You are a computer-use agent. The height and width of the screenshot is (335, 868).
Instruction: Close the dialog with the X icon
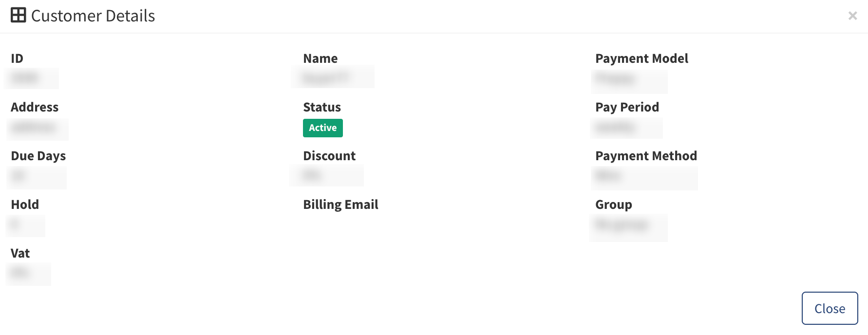click(852, 16)
